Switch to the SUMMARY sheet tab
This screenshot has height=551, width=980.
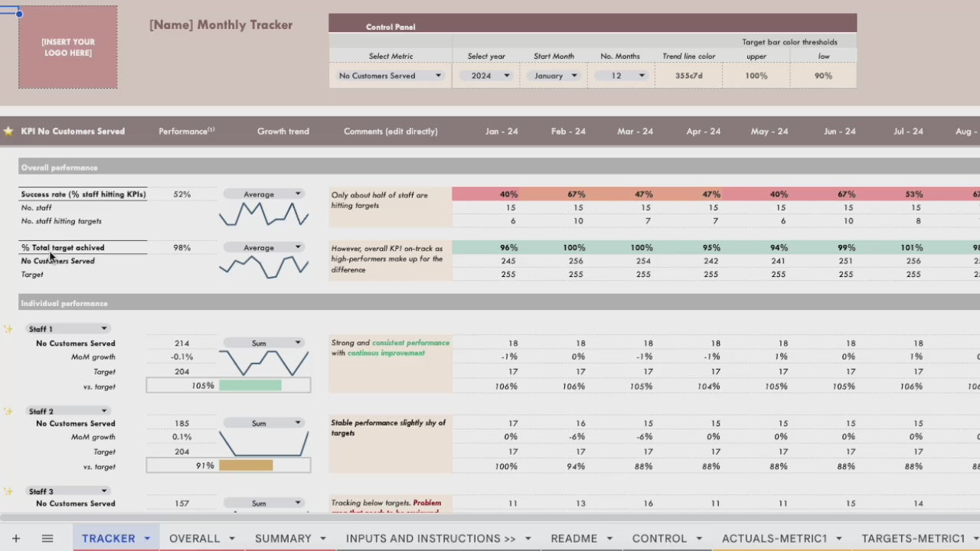(283, 539)
